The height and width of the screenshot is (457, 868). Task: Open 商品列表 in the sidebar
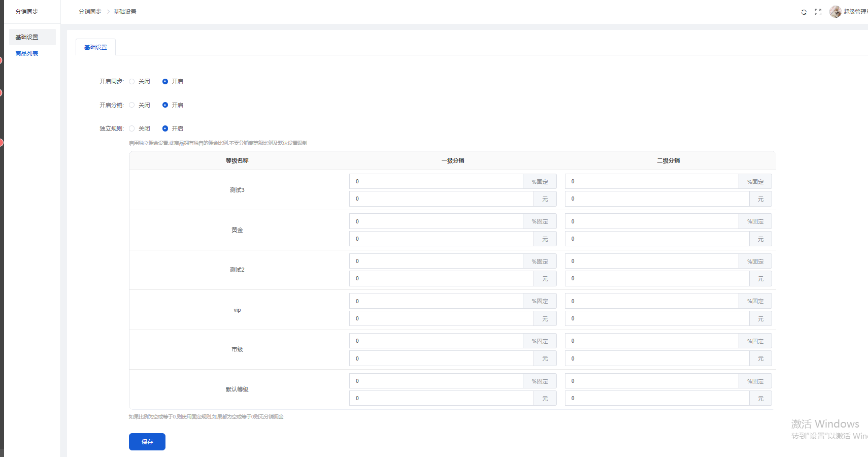click(x=27, y=53)
